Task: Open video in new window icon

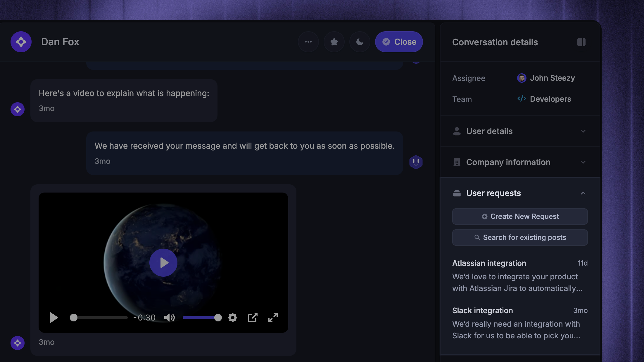Action: coord(253,318)
